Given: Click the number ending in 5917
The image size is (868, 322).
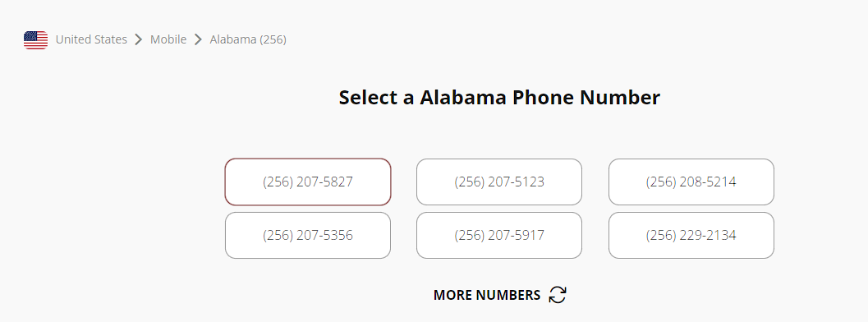Looking at the screenshot, I should (499, 235).
